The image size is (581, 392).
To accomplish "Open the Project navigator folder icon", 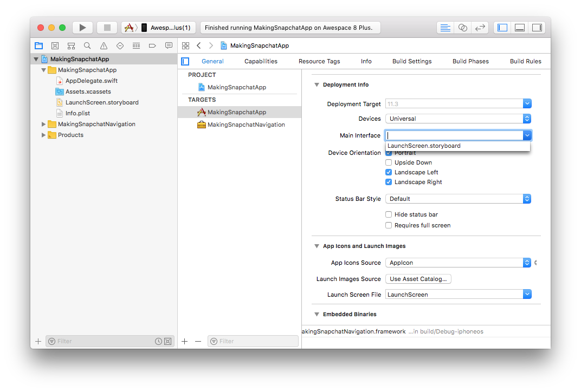I will tap(39, 46).
